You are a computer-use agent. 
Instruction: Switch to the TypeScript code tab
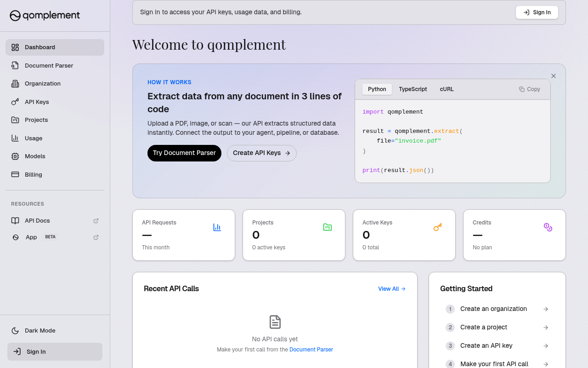[x=413, y=89]
